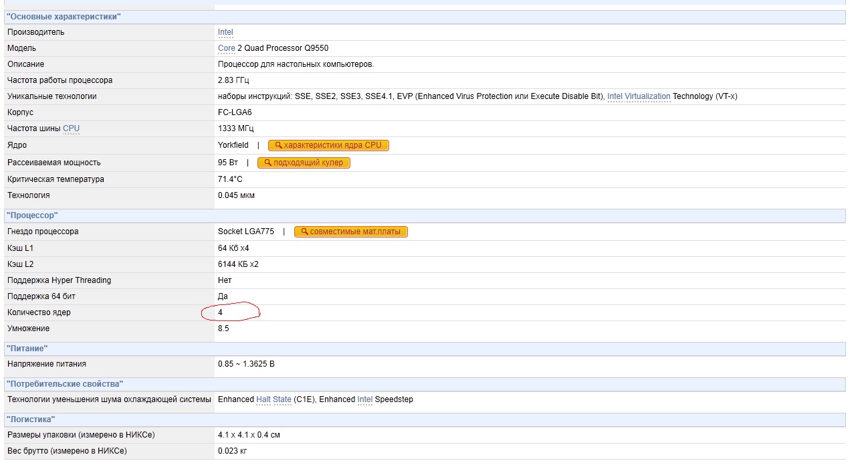The width and height of the screenshot is (868, 467).
Task: Click the Halt State link
Action: pos(274,399)
